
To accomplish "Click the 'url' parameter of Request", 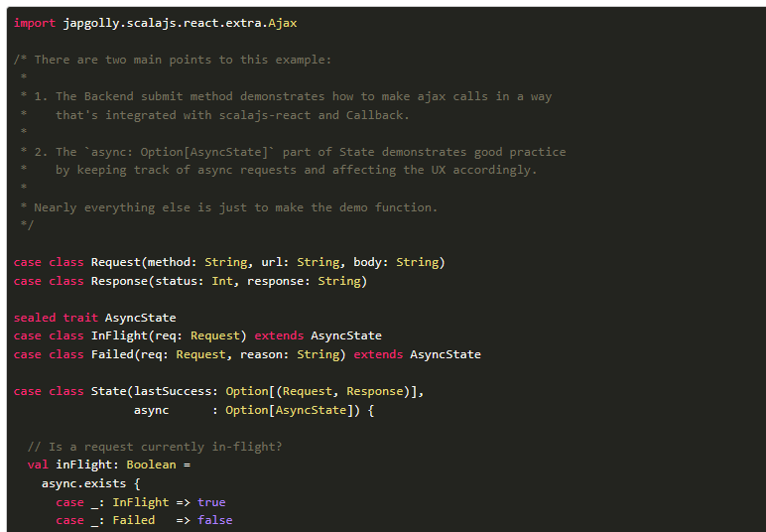I will [x=272, y=262].
